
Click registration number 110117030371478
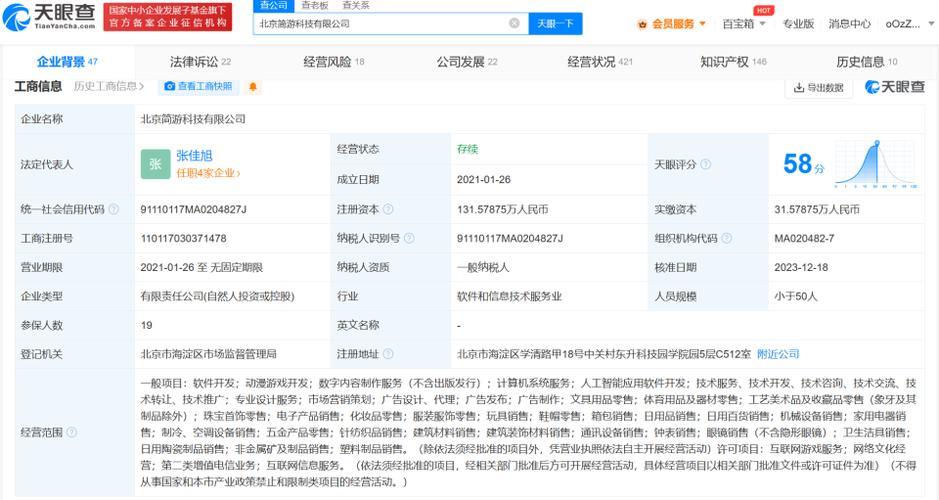[x=183, y=238]
